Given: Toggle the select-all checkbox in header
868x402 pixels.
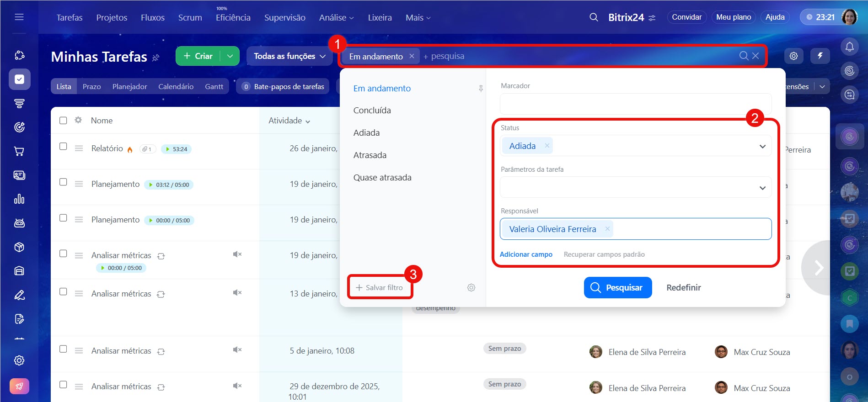Looking at the screenshot, I should click(x=63, y=121).
